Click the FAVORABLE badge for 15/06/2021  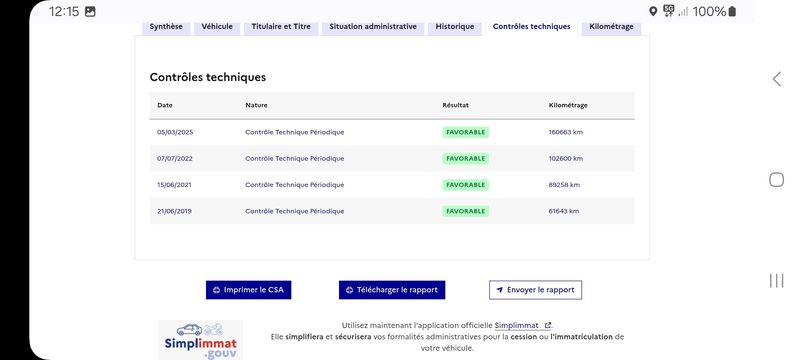click(465, 185)
